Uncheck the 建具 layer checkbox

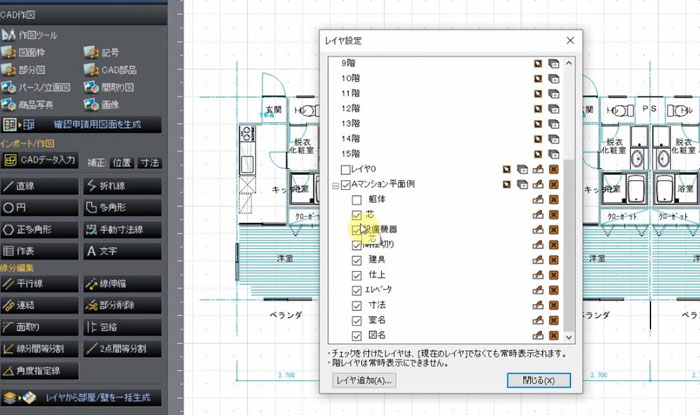pos(357,260)
